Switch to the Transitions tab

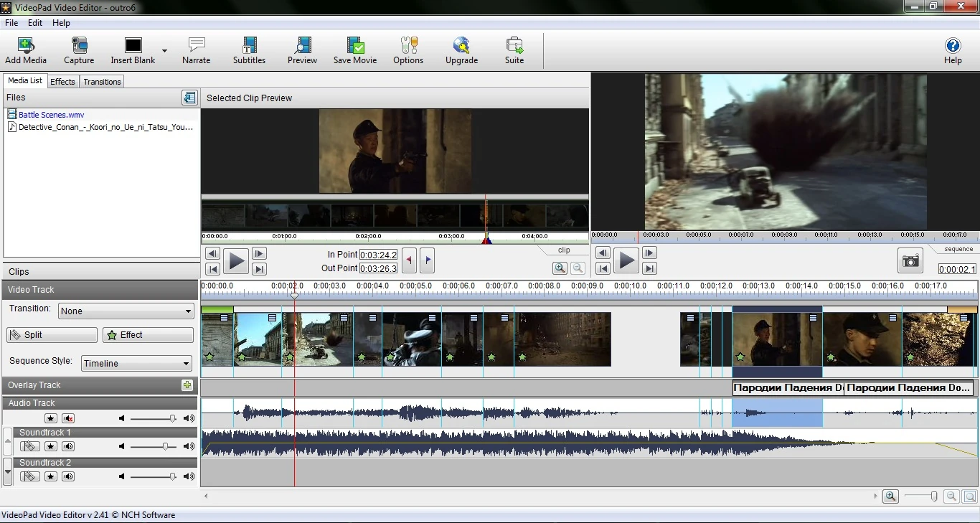pos(102,82)
